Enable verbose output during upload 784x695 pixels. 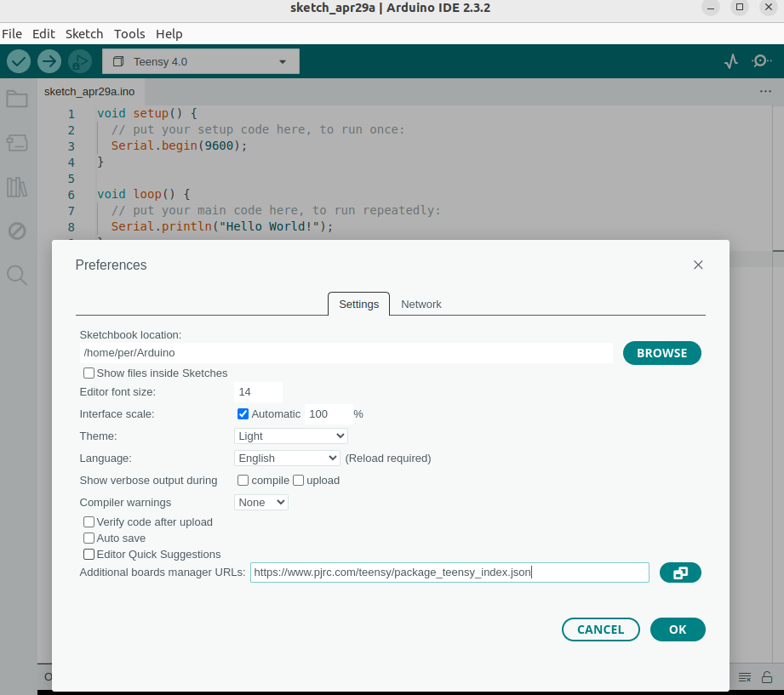point(299,480)
